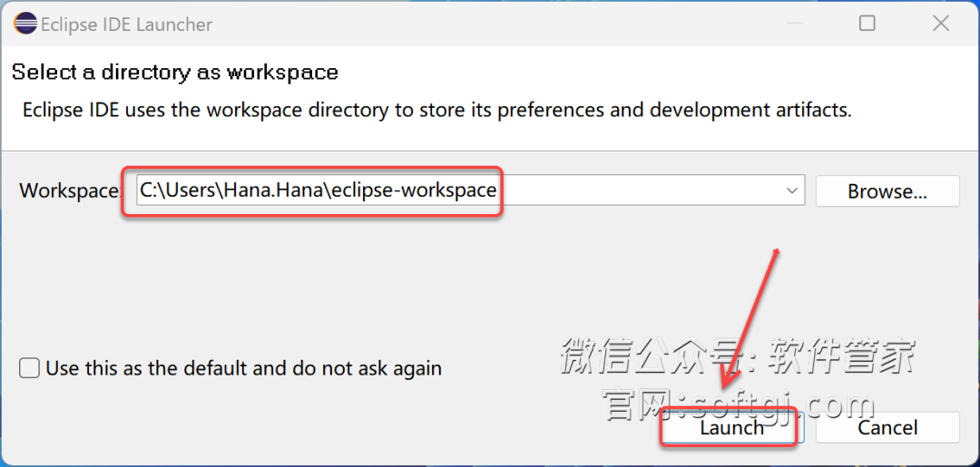Screen dimensions: 980x467
Task: Click the Eclipse logo in the title bar
Action: [25, 24]
